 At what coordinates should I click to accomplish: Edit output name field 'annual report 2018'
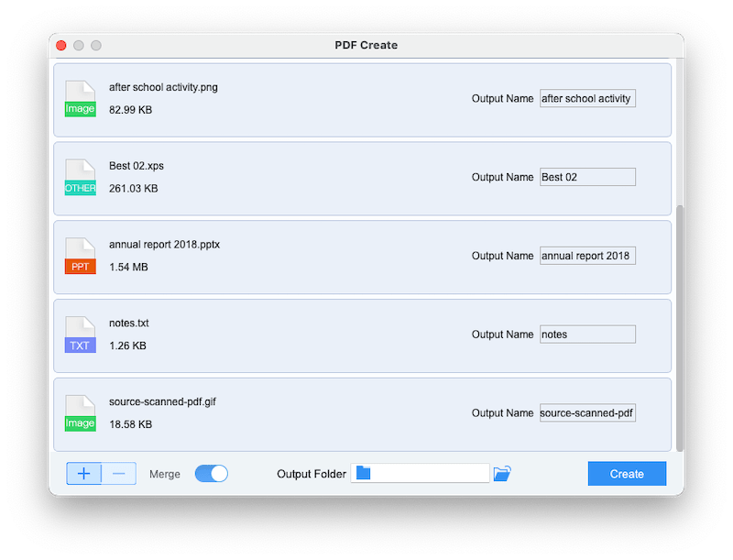click(587, 256)
